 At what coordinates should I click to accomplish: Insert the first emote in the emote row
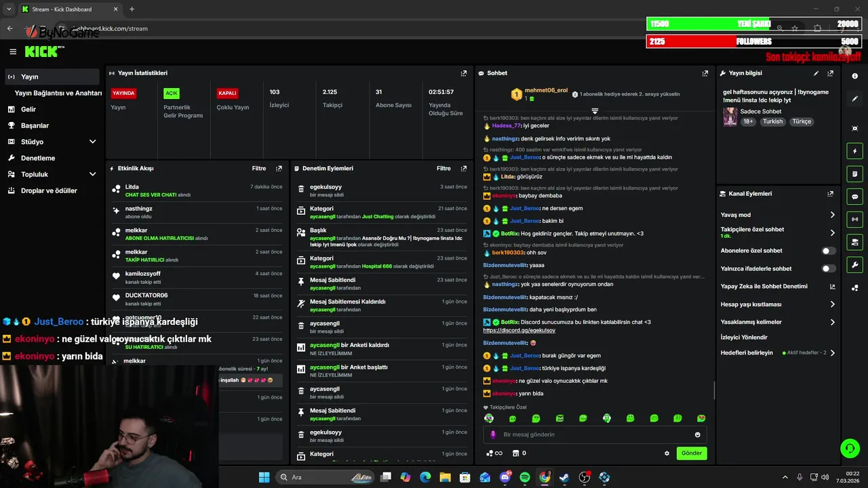pos(489,418)
